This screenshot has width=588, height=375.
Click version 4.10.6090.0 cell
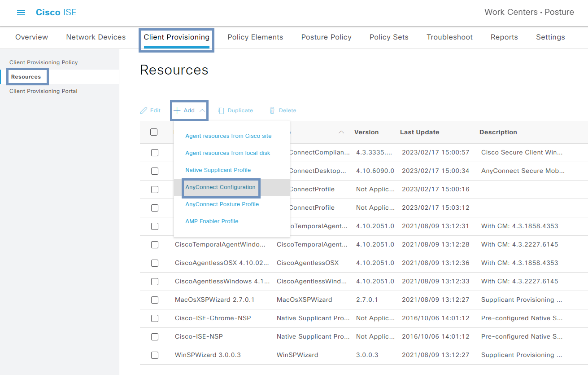tap(375, 171)
